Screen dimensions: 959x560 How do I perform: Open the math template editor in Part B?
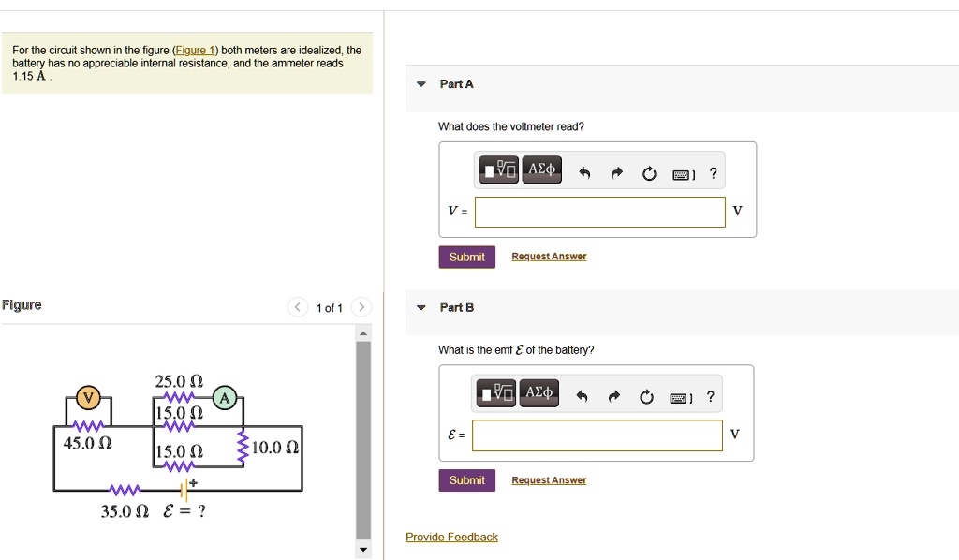pyautogui.click(x=494, y=393)
